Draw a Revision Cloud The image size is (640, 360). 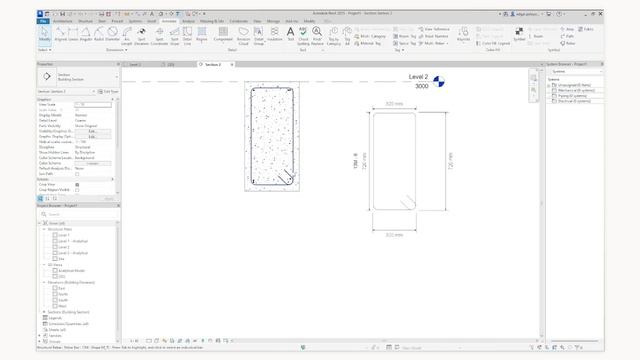(243, 36)
